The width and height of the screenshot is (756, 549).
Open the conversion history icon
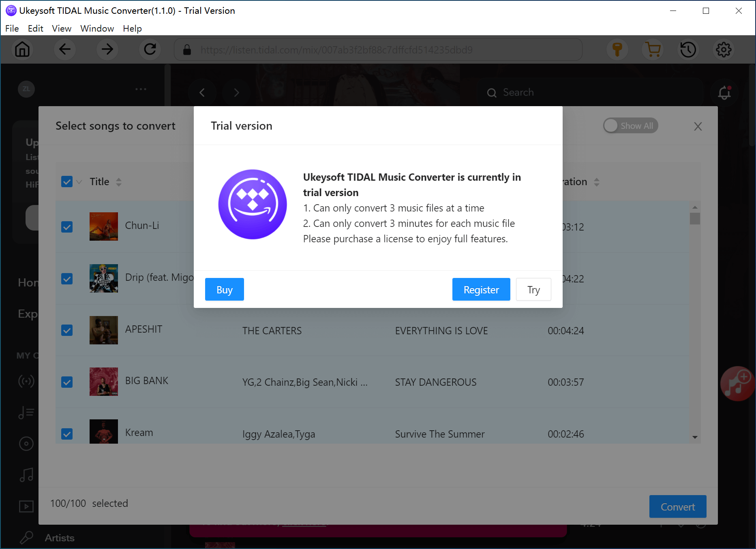coord(688,49)
